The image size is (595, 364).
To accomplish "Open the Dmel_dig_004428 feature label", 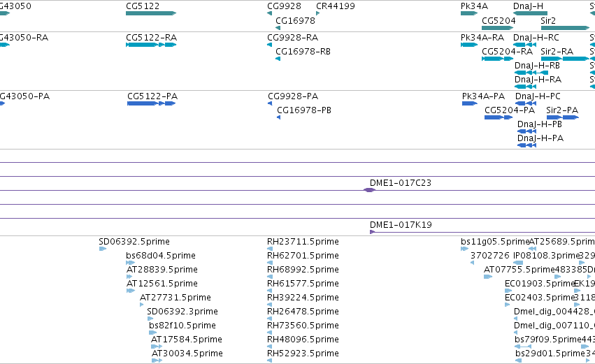I will pyautogui.click(x=554, y=312).
